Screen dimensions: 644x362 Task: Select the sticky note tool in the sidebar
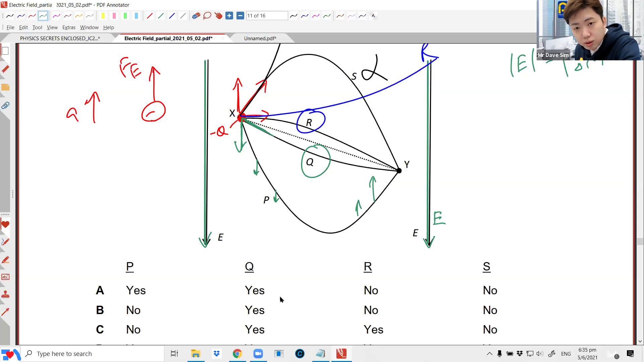click(5, 87)
